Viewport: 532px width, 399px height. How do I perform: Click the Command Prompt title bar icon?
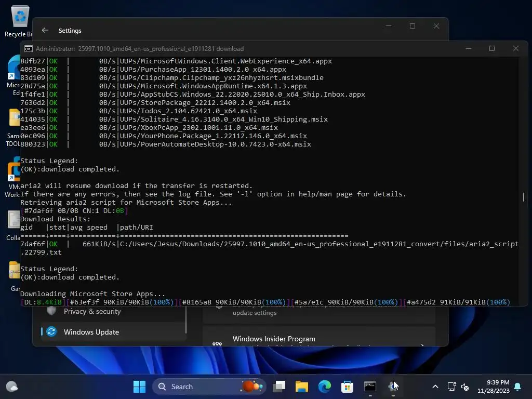coord(29,49)
